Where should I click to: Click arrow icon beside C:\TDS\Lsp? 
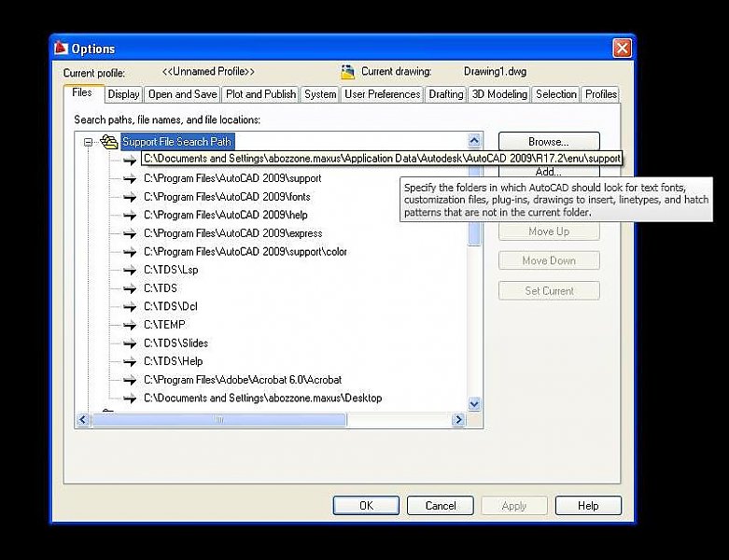[129, 270]
